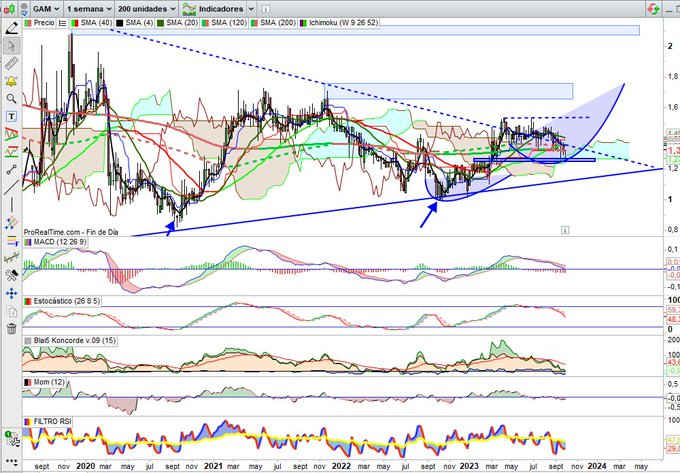Image resolution: width=680 pixels, height=473 pixels.
Task: Click the 2023 label on time axis
Action: [x=469, y=466]
